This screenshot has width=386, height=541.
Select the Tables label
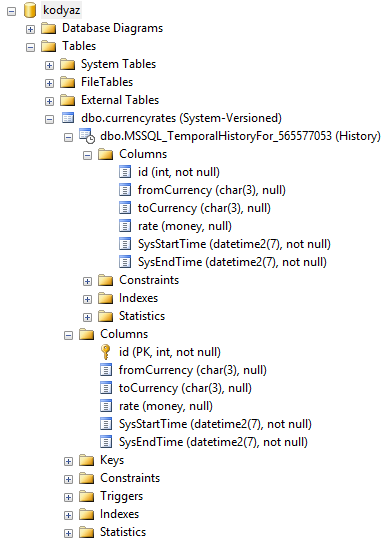(79, 46)
